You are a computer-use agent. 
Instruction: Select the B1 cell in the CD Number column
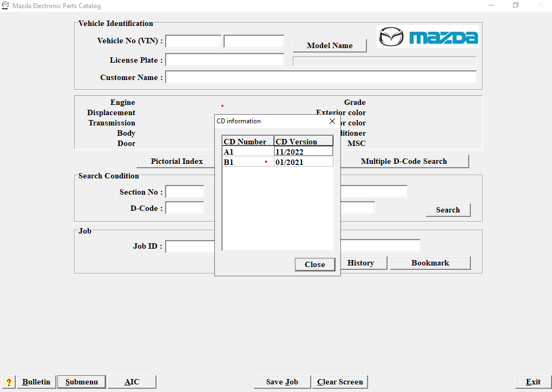(x=248, y=162)
